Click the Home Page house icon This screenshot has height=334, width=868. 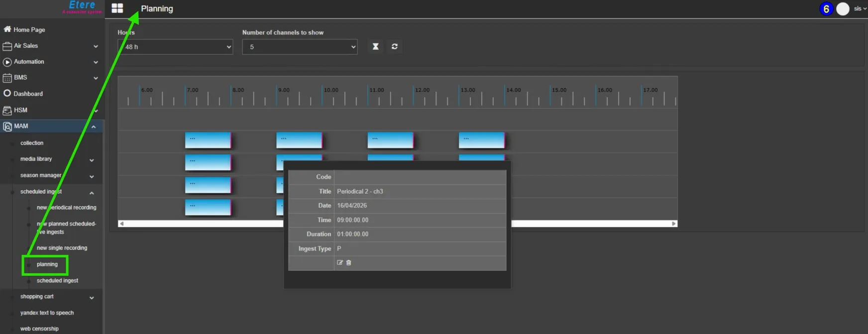[7, 29]
